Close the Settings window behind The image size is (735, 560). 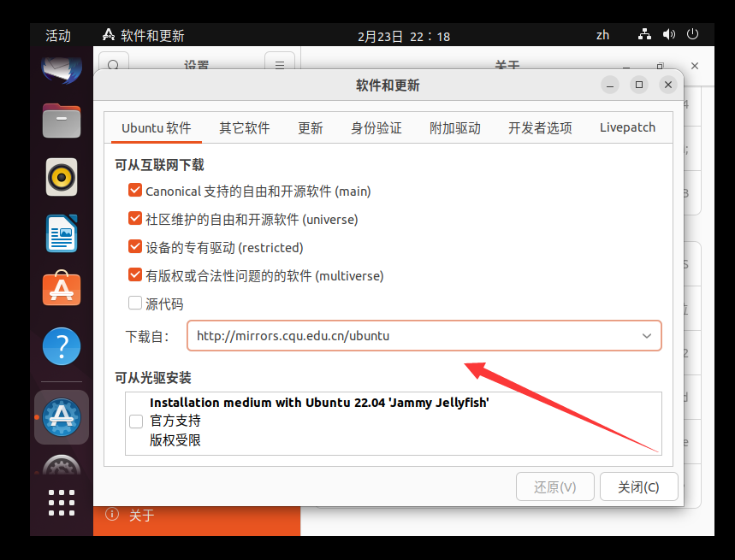point(695,66)
